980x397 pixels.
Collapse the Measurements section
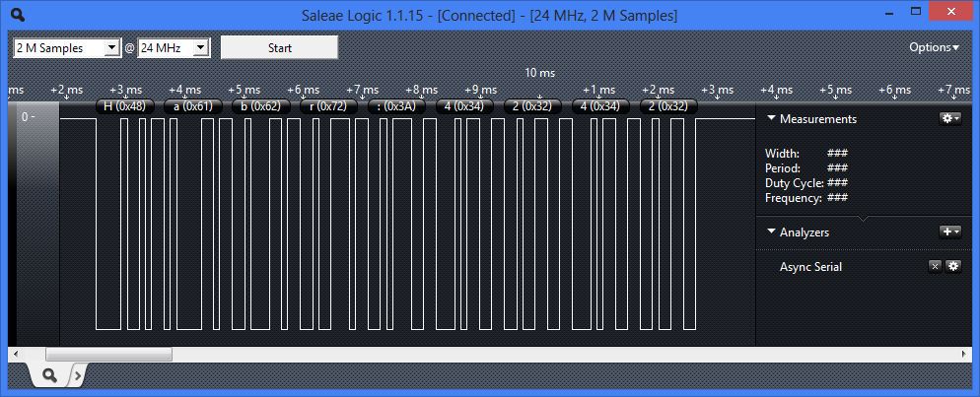(x=771, y=118)
